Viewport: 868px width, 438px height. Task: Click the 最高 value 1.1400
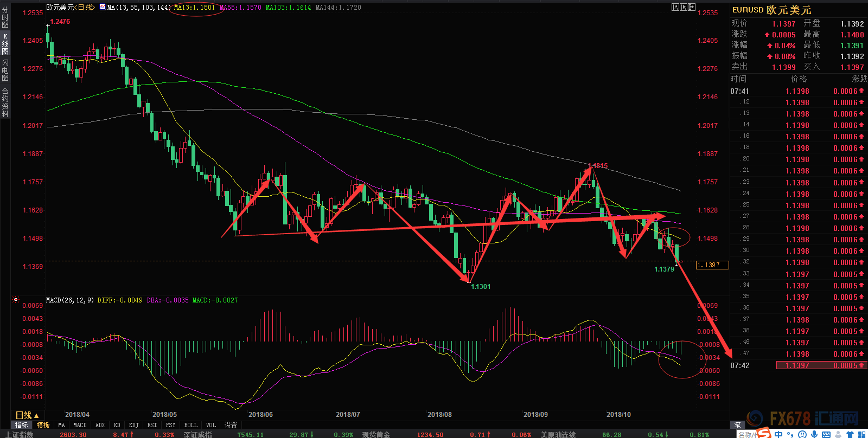pyautogui.click(x=852, y=35)
